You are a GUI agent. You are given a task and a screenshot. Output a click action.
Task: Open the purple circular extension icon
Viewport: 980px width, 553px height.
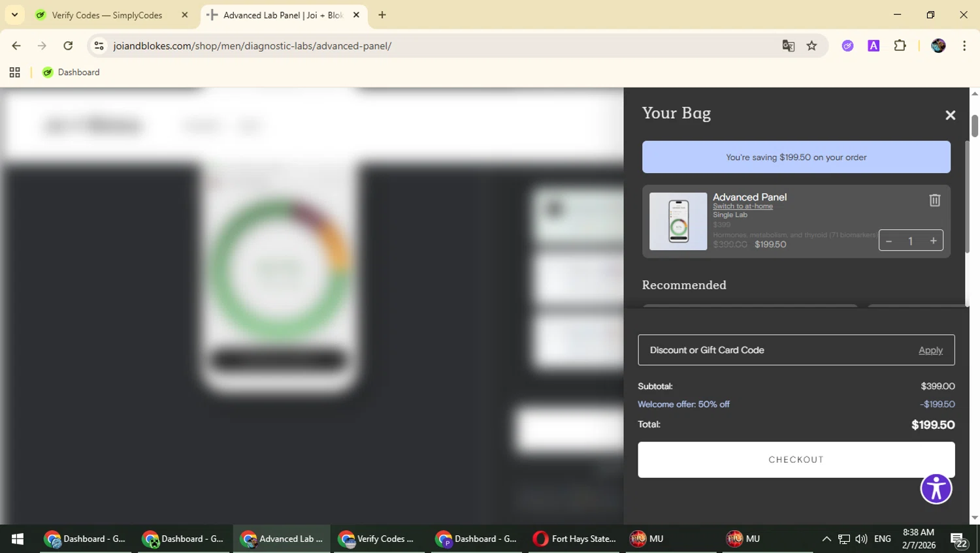847,46
